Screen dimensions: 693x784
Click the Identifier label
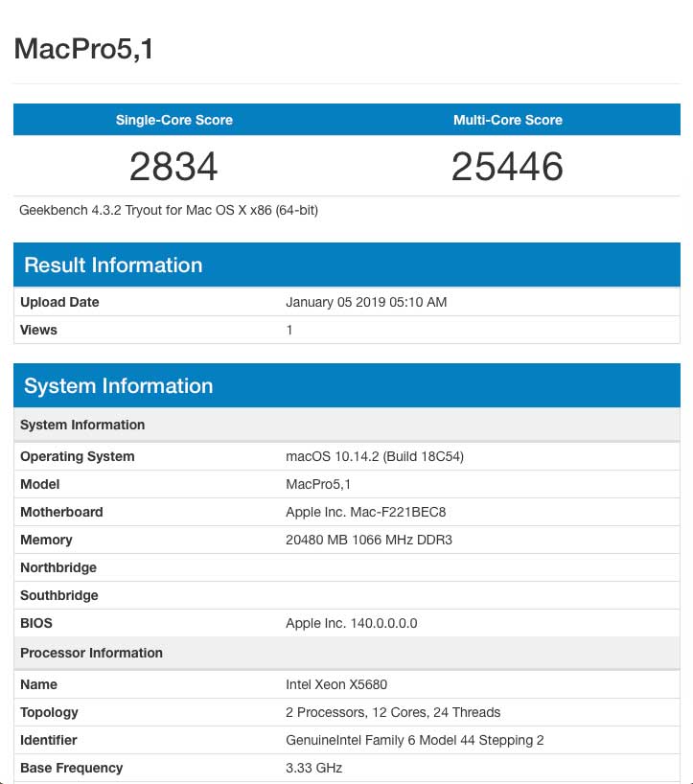point(49,740)
